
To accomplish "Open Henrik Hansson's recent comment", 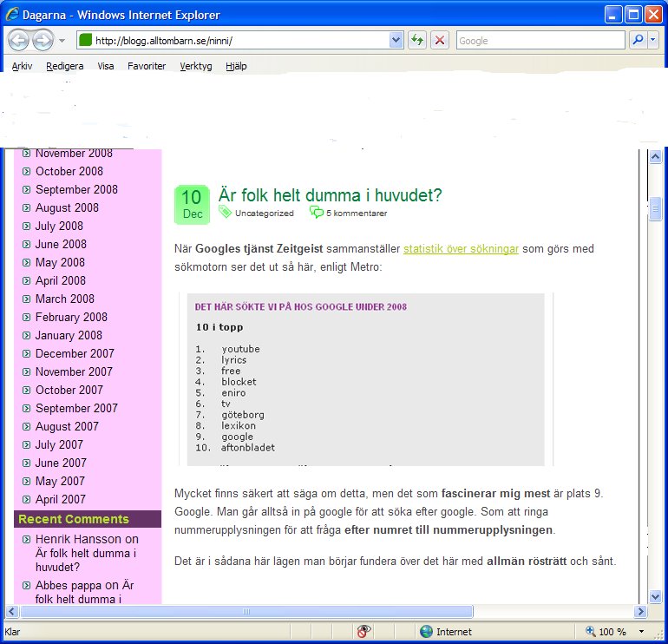I will [87, 553].
